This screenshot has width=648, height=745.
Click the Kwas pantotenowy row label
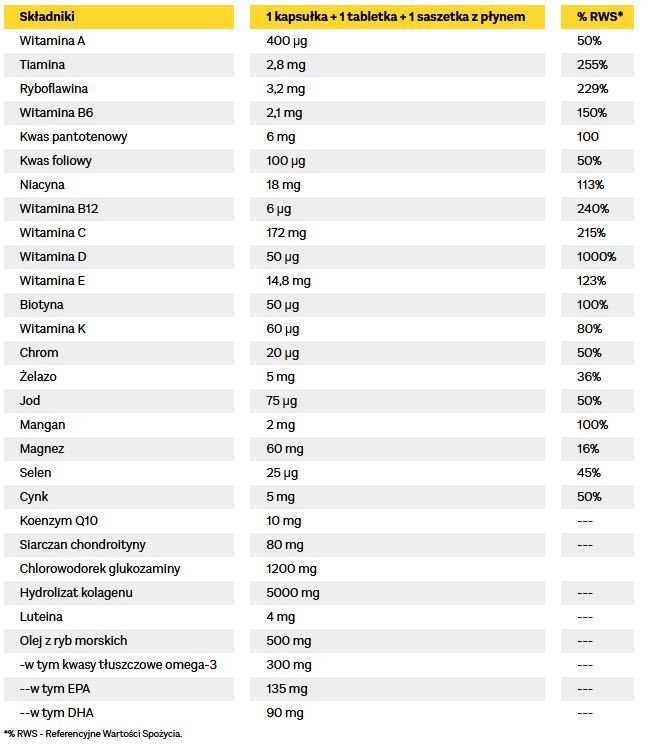coord(73,137)
